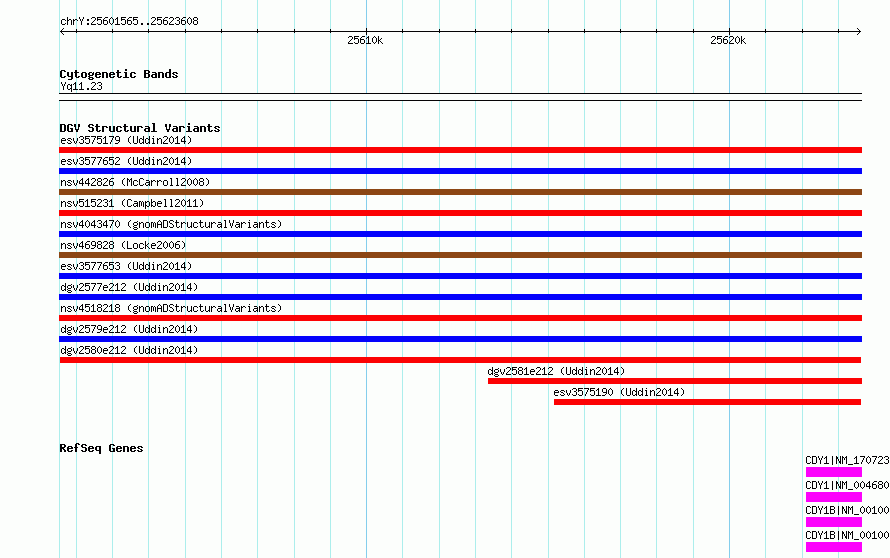
Task: Click the bottom-most CDY1B magenta gene bar
Action: pos(834,547)
